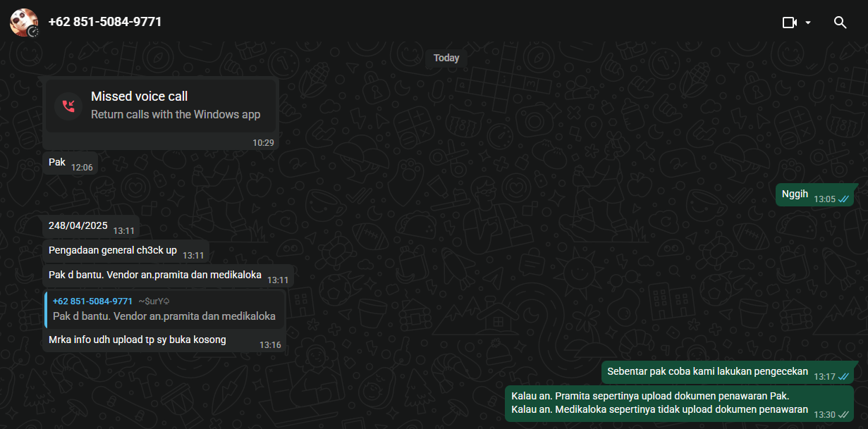Image resolution: width=868 pixels, height=429 pixels.
Task: Jump to original via quoted reply preview
Action: point(164,316)
